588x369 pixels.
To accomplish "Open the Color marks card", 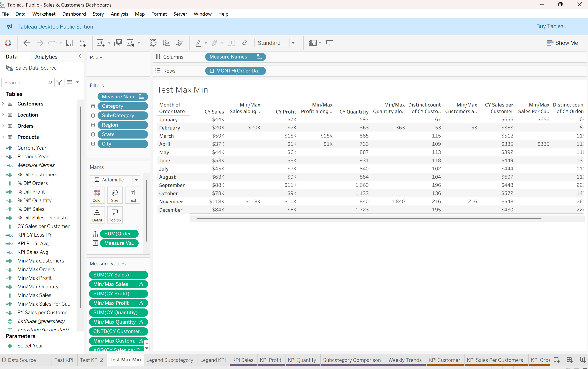I will coord(97,195).
